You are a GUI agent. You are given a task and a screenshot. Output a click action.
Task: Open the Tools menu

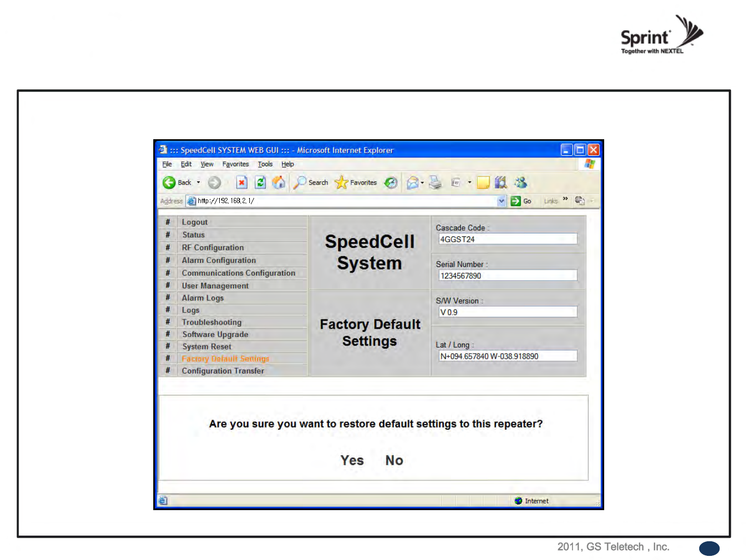tap(265, 164)
